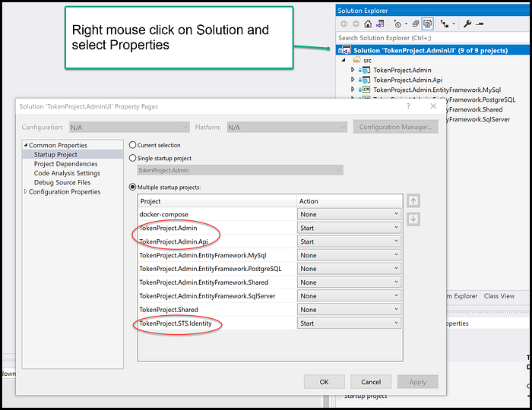Click OK in the Property Pages dialog
This screenshot has width=532, height=410.
pos(324,382)
